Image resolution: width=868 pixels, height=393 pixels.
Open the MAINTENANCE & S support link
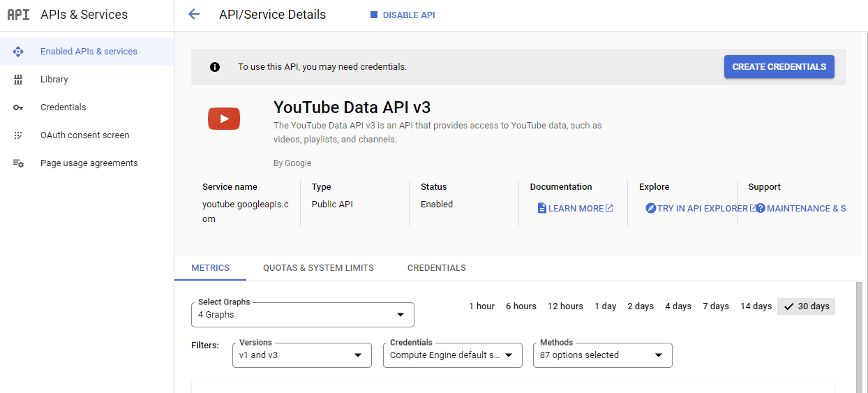tap(801, 208)
